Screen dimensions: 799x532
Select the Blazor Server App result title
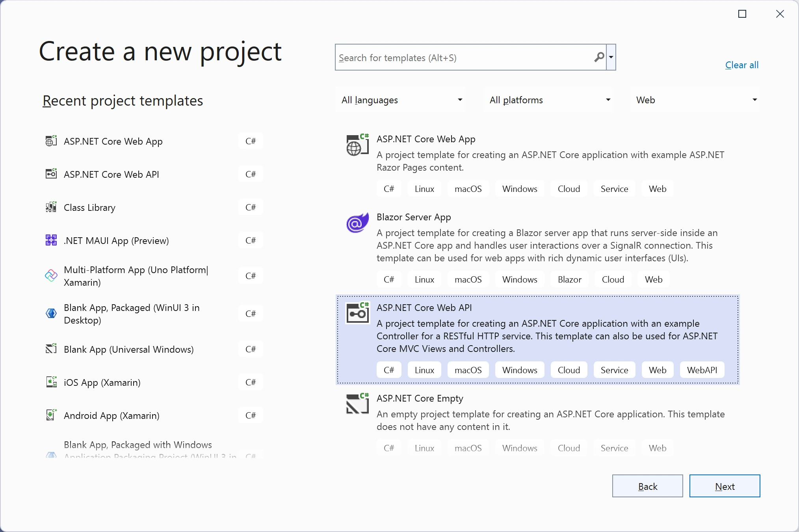[414, 217]
